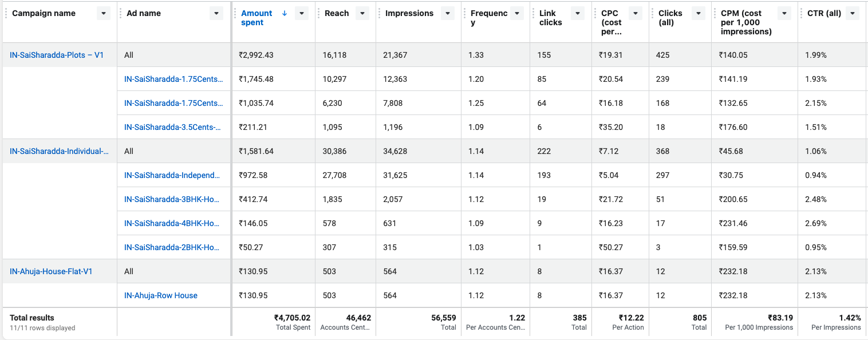Click drag handle of CPC column
The image size is (868, 340).
[595, 13]
